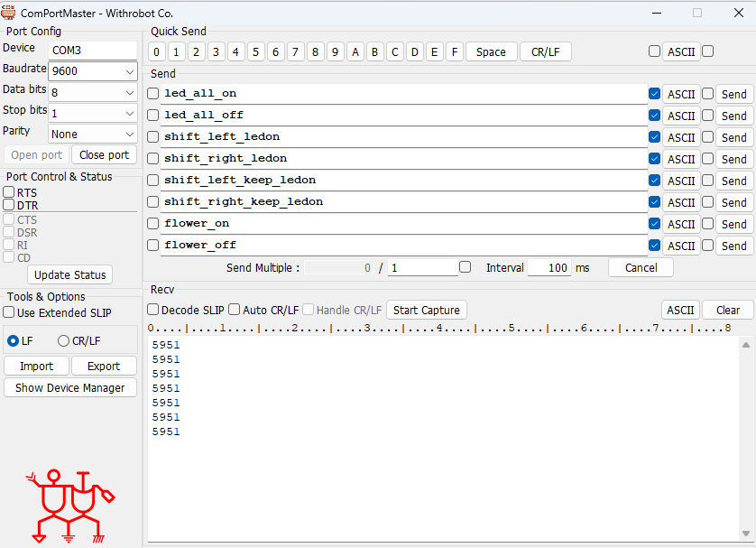The image size is (756, 548).
Task: Click Quick Send ASCII button
Action: tap(681, 52)
